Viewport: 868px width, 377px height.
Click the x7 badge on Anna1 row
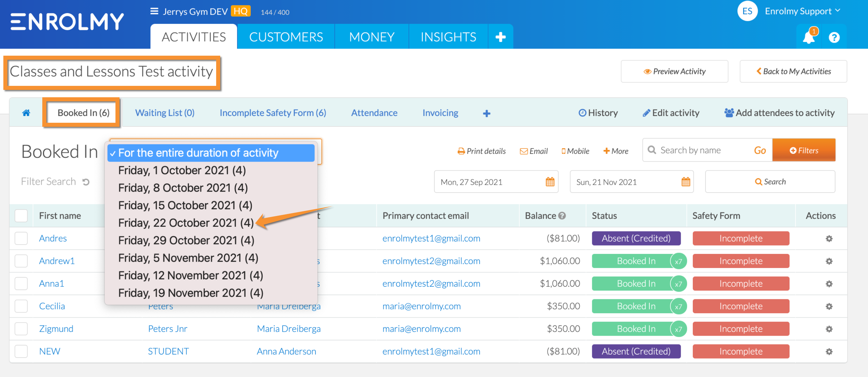678,284
